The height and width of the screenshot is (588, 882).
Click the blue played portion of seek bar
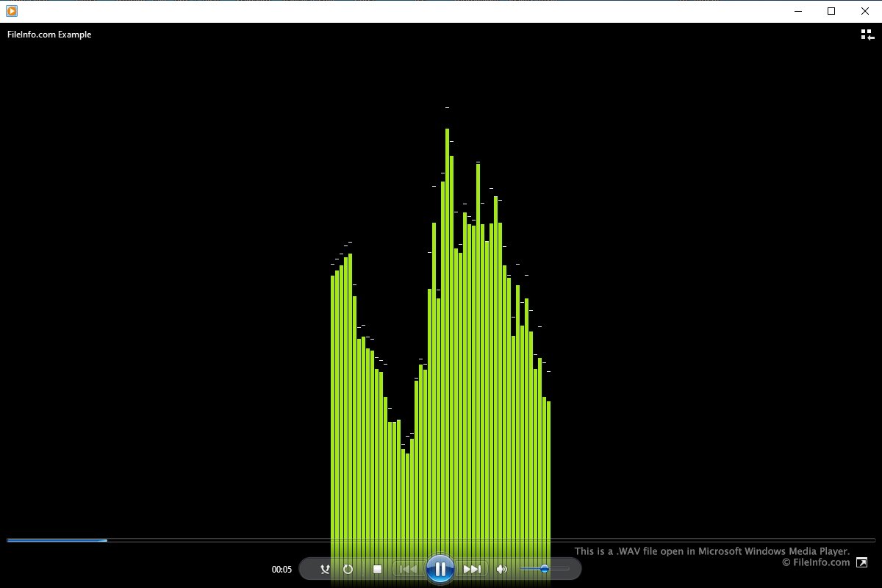(x=57, y=540)
